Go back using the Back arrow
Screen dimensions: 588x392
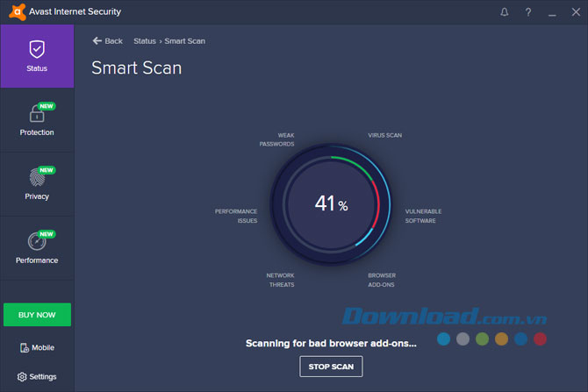[108, 41]
